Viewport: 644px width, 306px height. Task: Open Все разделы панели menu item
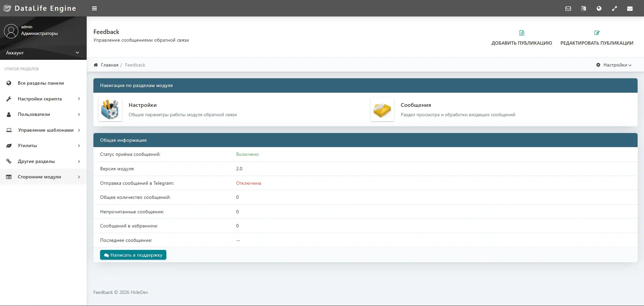pyautogui.click(x=43, y=83)
